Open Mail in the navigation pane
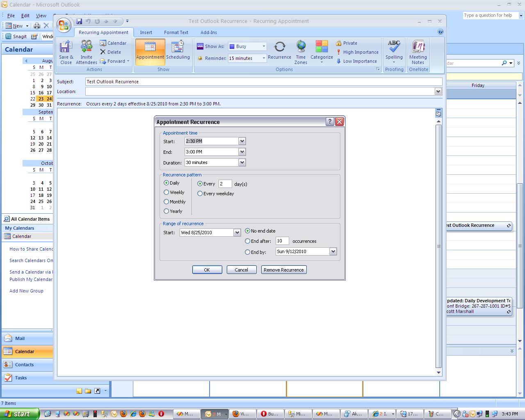 (27, 338)
